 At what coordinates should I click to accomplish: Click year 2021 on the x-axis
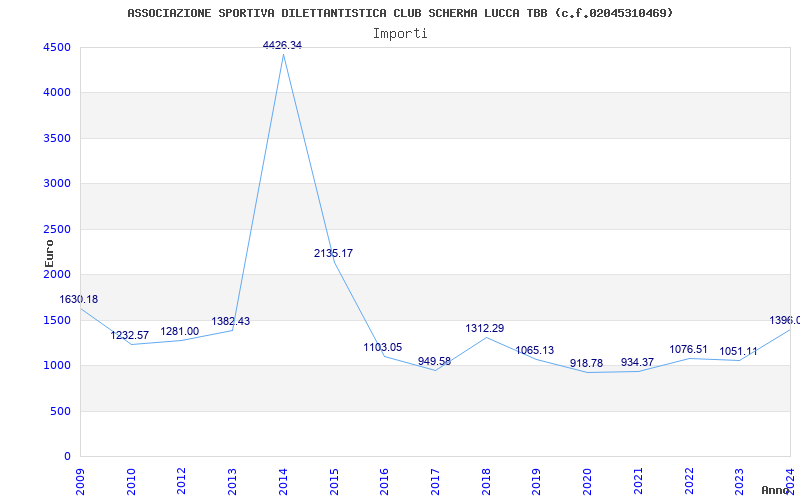tap(638, 481)
